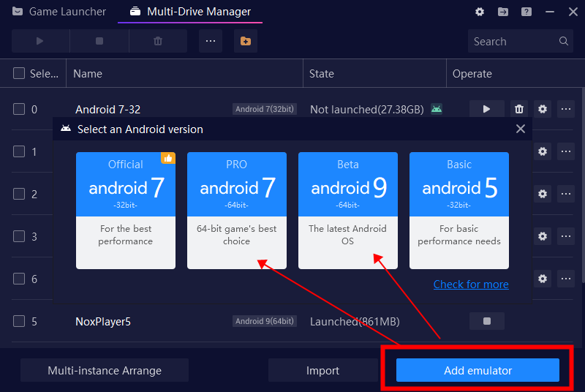Click the batch delete trash toolbar button
Image resolution: width=585 pixels, height=392 pixels.
coord(158,41)
